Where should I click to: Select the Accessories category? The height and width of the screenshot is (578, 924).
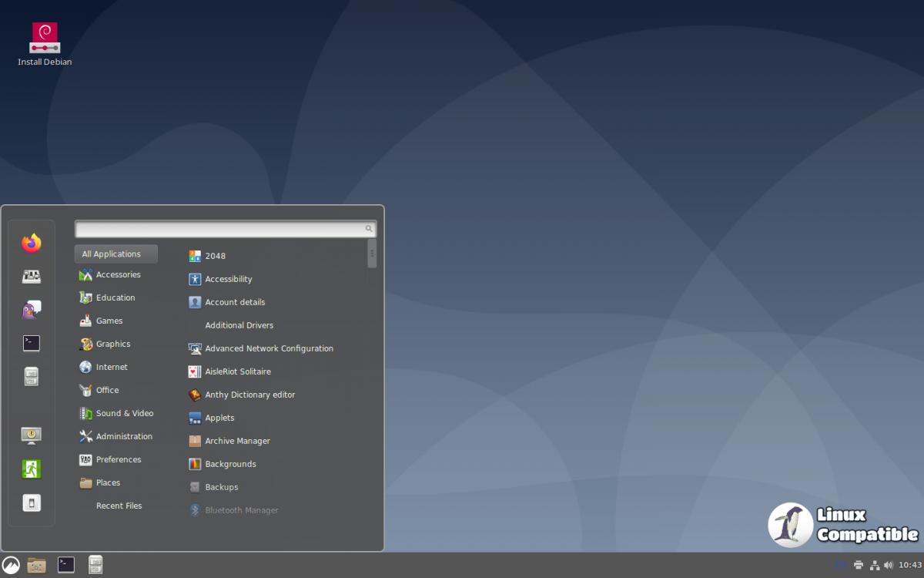(x=118, y=275)
